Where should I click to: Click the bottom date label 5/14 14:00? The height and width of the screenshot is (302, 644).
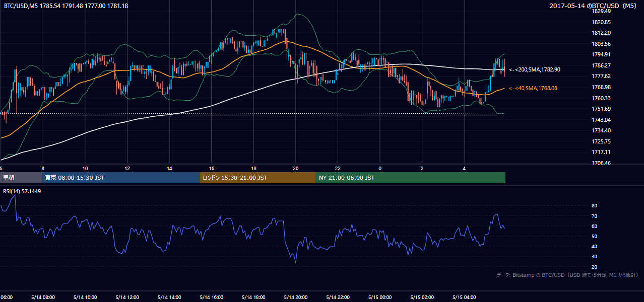(x=169, y=297)
